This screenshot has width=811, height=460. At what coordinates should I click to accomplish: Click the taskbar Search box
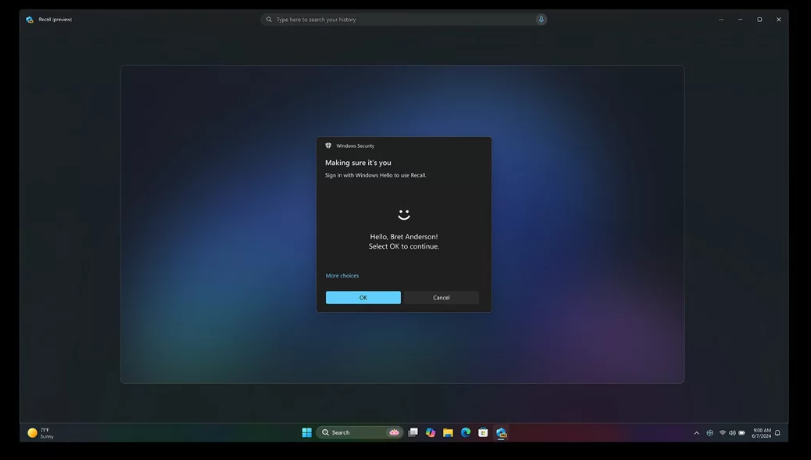pos(360,433)
